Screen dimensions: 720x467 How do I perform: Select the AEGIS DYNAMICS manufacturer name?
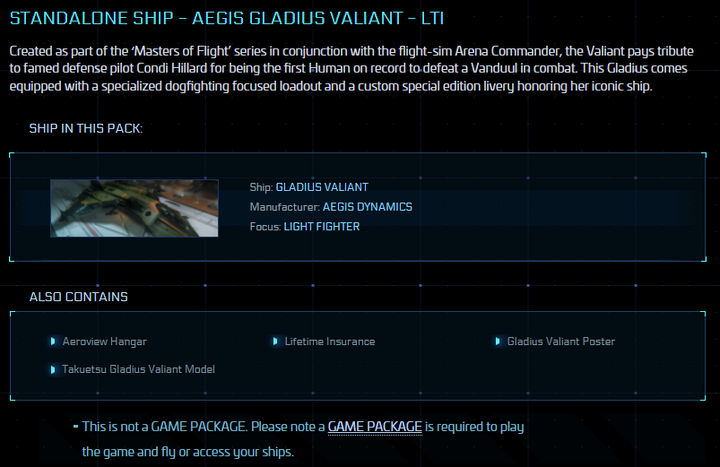coord(367,207)
